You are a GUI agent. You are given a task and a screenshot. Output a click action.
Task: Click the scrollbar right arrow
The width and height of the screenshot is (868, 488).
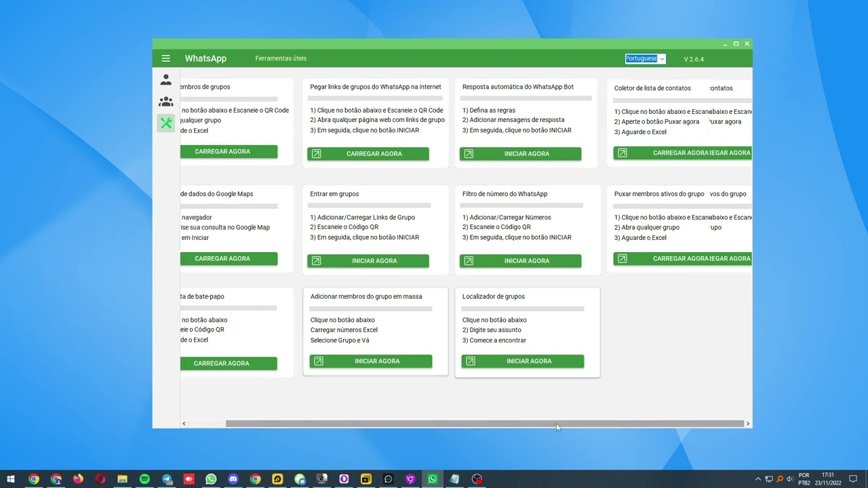coord(748,424)
